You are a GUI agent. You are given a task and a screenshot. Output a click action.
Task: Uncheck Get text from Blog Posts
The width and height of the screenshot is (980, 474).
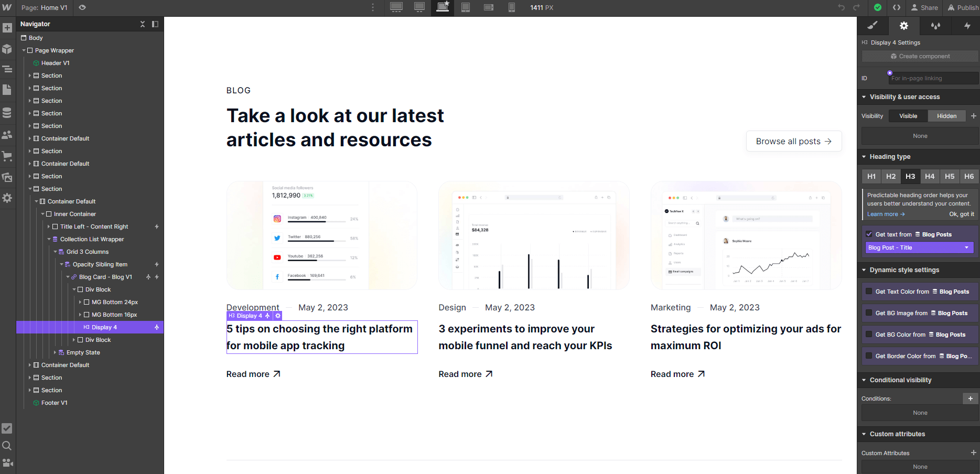(x=869, y=234)
